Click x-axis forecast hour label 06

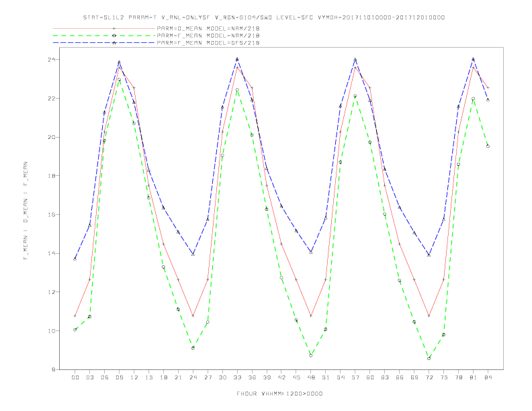pos(105,377)
